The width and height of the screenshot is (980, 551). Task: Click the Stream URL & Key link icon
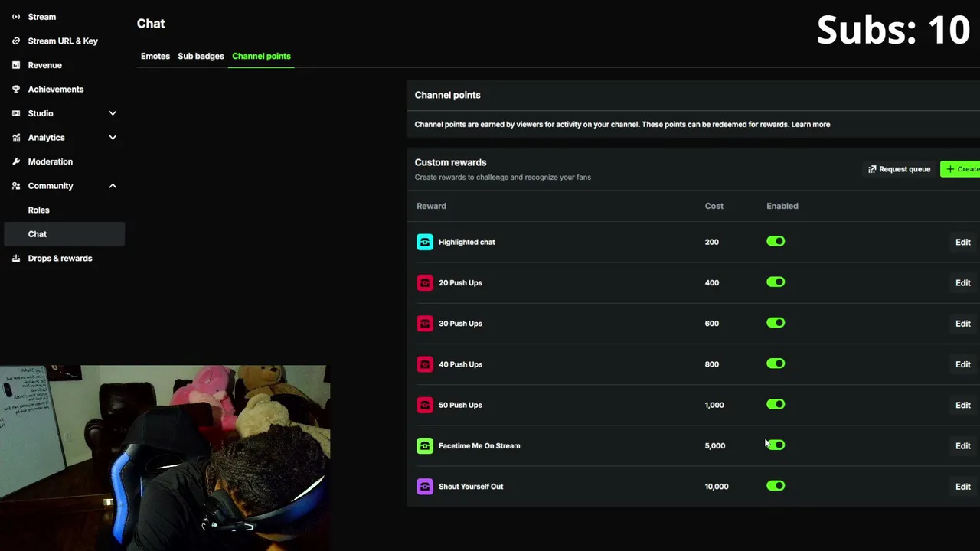[x=16, y=41]
